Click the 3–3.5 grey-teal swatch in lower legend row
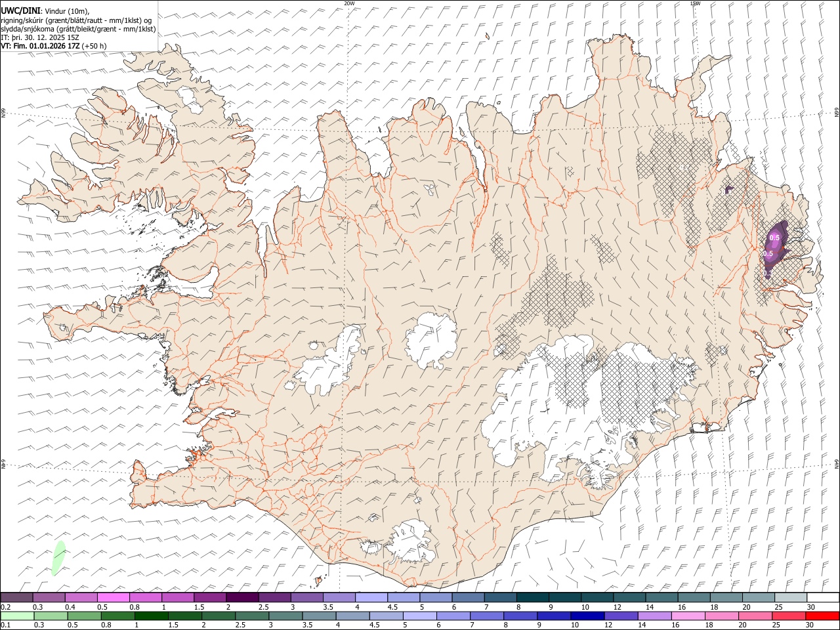Viewport: 840px width, 630px height. coord(285,616)
